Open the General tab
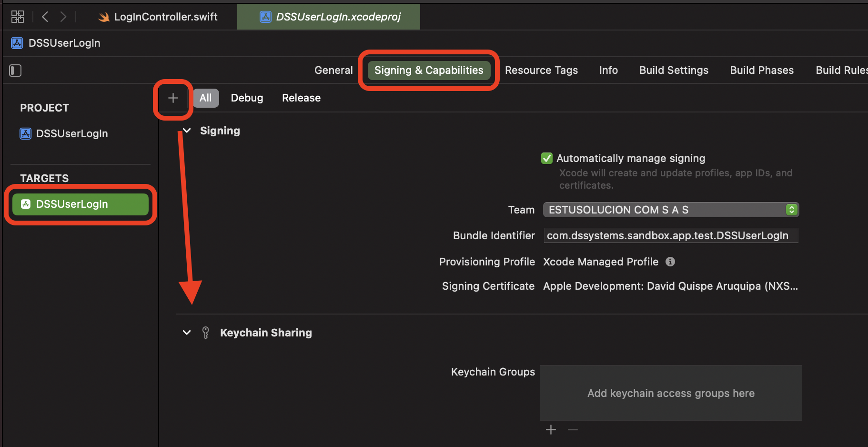This screenshot has width=868, height=447. 333,71
